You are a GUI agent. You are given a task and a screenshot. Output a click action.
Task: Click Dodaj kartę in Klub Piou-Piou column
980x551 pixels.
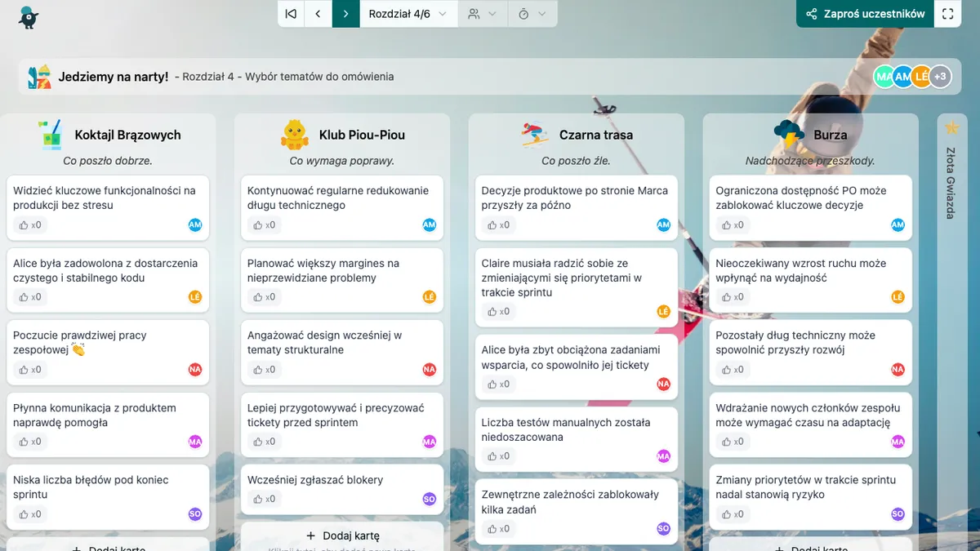tap(342, 535)
